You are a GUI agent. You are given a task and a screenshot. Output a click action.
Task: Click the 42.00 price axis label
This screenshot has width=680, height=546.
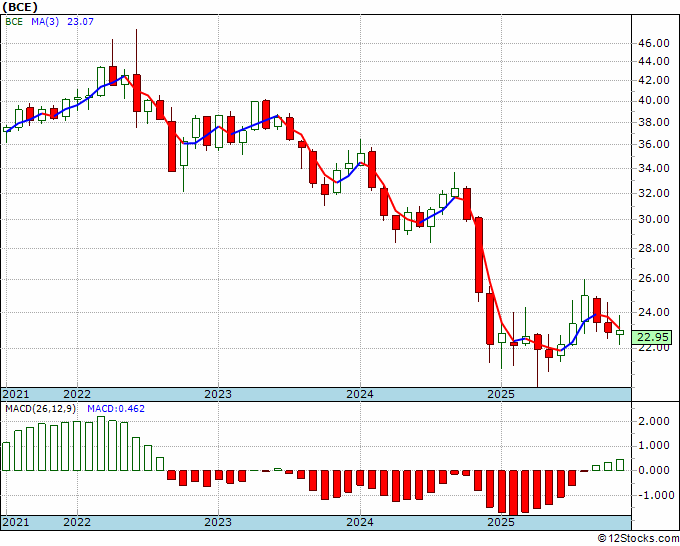point(654,81)
